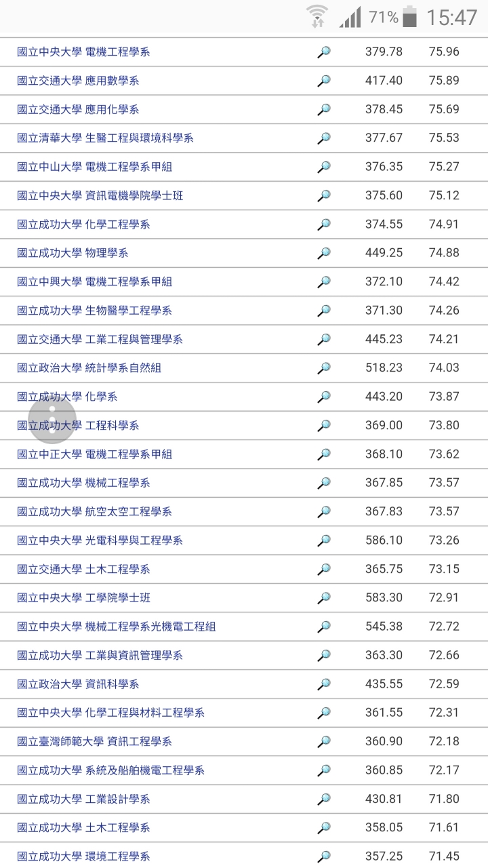
Task: Open details magnifier for 國立成功大學 物理學系
Action: [324, 253]
